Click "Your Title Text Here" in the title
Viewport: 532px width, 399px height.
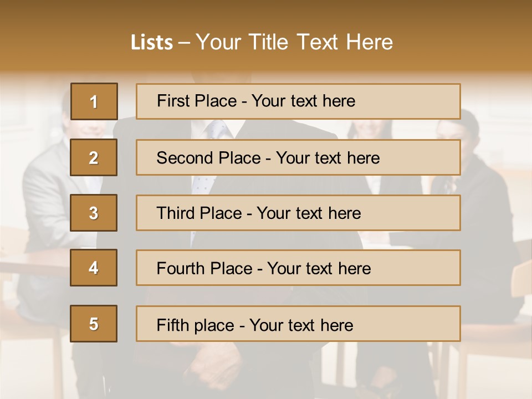click(x=294, y=43)
